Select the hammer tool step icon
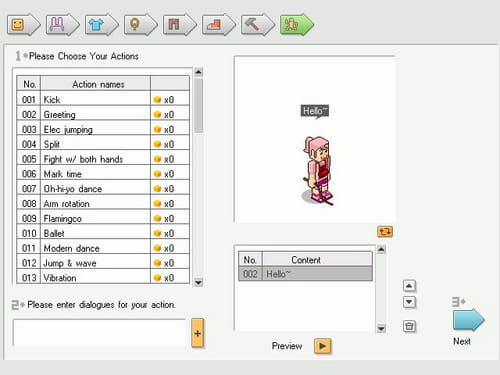This screenshot has height=375, width=500. coord(258,25)
